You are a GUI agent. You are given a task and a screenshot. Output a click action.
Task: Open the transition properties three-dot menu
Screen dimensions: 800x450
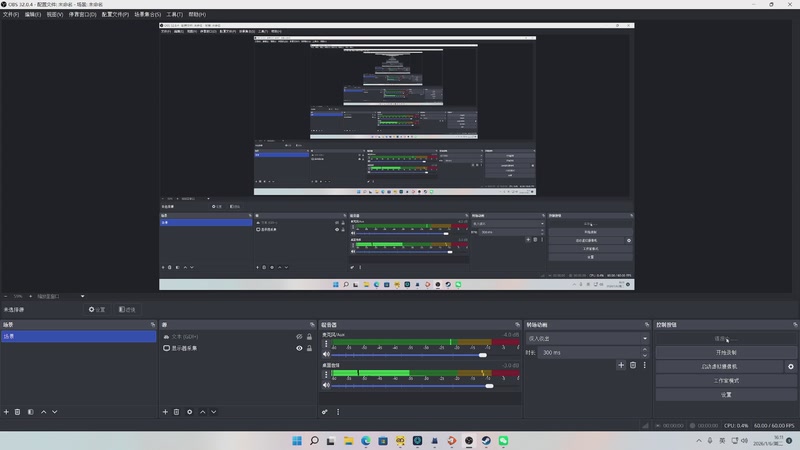tap(644, 365)
